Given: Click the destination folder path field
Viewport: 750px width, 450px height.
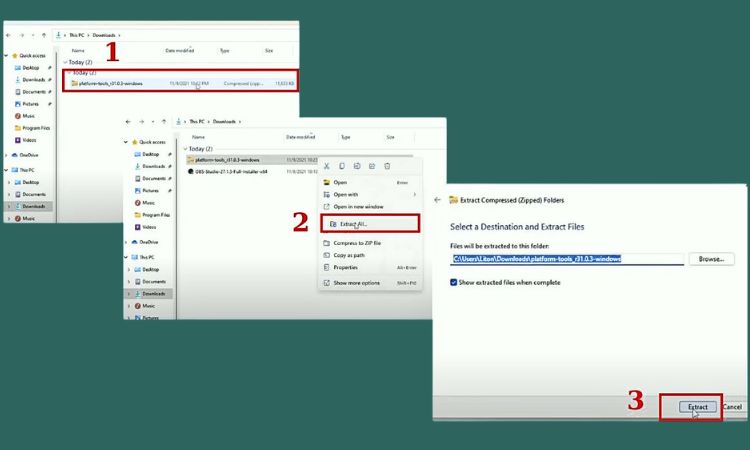Looking at the screenshot, I should coord(566,259).
